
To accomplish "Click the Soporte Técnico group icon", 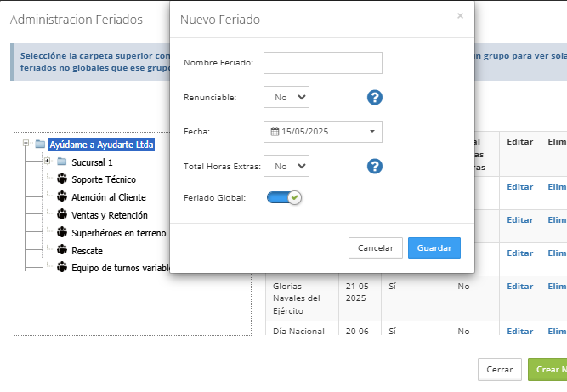I will (62, 179).
